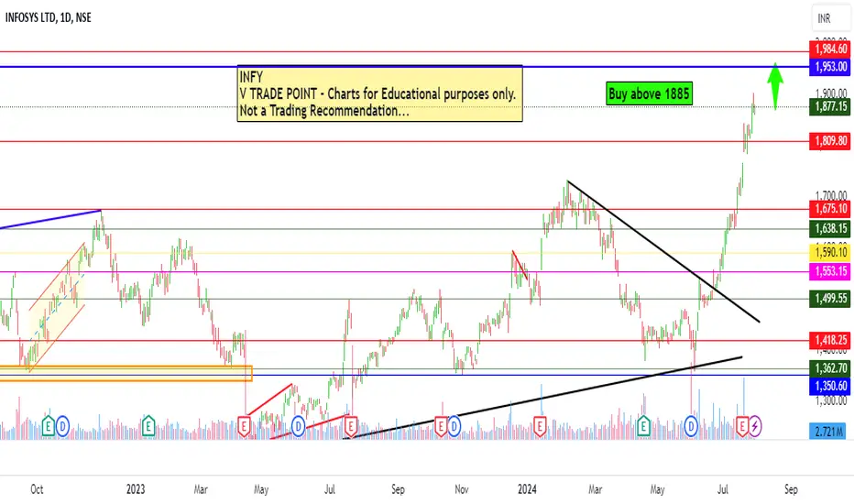Open the blue dividend marker before Jul 2023
The width and height of the screenshot is (854, 504).
tap(298, 426)
